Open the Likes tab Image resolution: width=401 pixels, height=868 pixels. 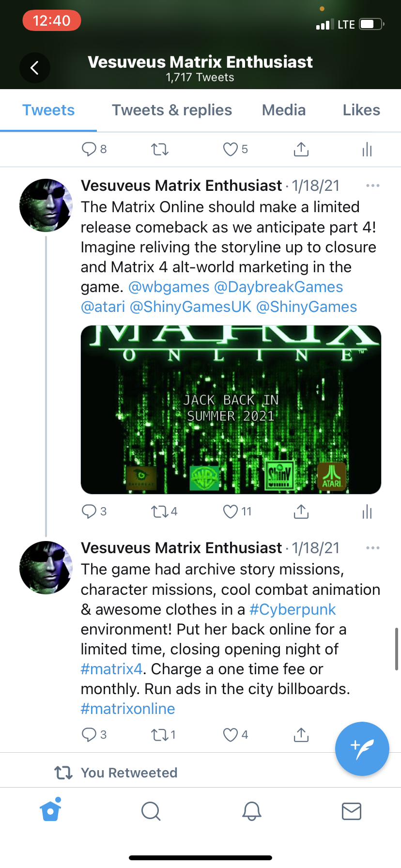[x=361, y=110]
